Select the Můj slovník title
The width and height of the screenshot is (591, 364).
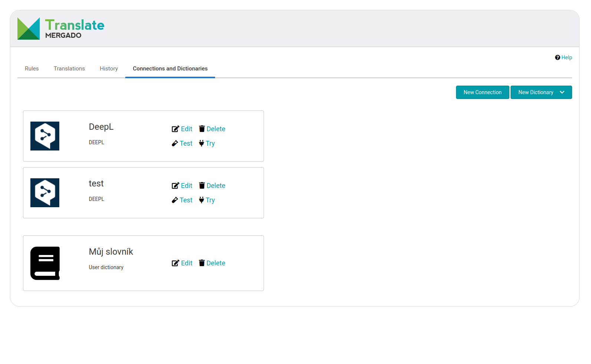click(x=111, y=252)
